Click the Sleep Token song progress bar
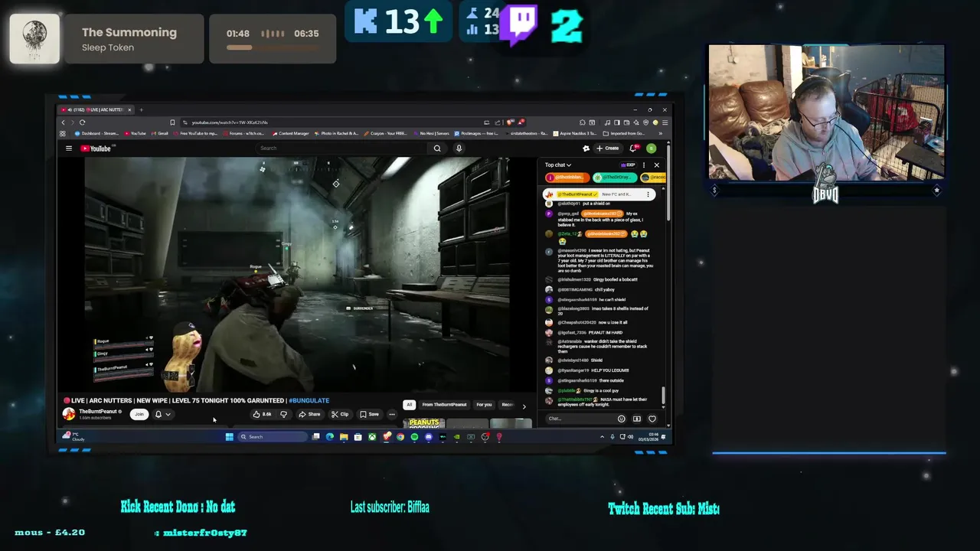This screenshot has width=980, height=551. point(272,47)
